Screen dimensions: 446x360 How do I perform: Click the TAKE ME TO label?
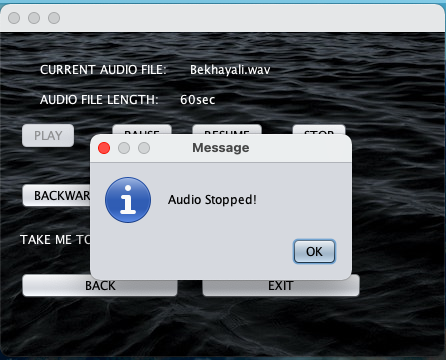(x=55, y=240)
